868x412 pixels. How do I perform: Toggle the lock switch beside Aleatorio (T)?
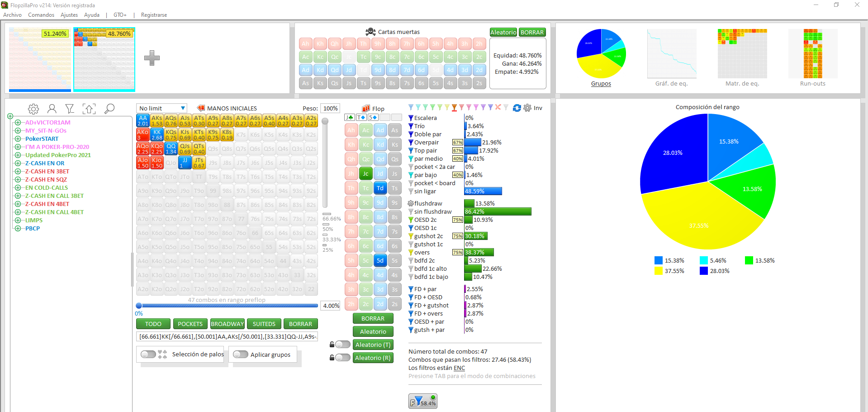[x=342, y=345]
